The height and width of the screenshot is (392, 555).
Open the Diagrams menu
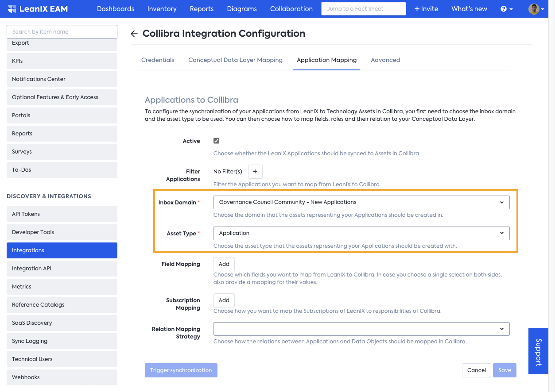coord(242,9)
